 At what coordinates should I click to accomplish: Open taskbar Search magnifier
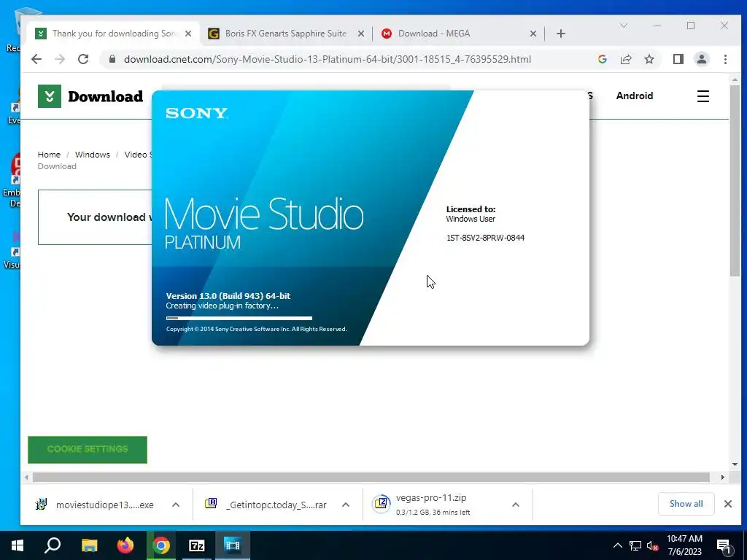[53, 545]
